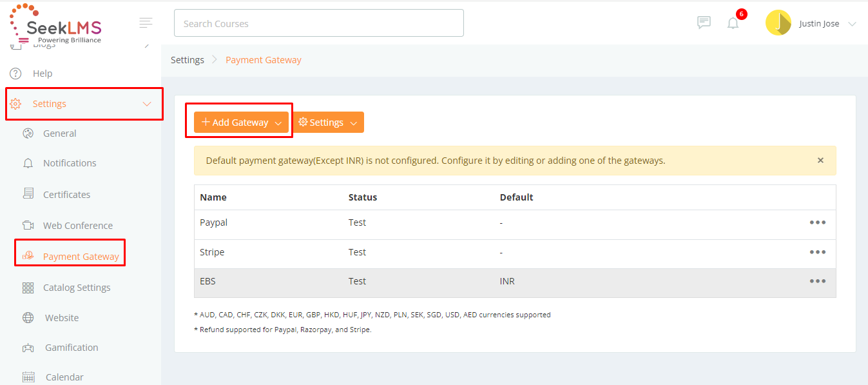This screenshot has height=385, width=868.
Task: Open the orange Settings dropdown button
Action: (328, 123)
